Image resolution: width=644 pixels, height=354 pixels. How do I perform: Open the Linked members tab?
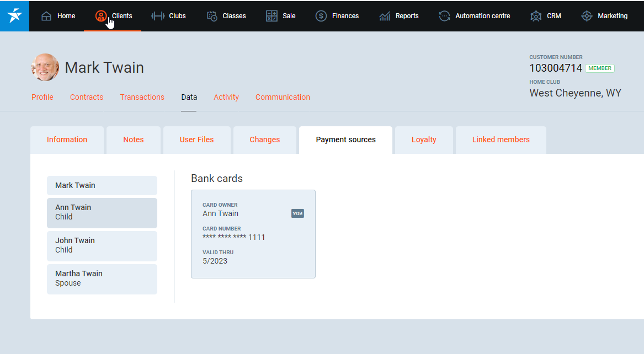501,140
